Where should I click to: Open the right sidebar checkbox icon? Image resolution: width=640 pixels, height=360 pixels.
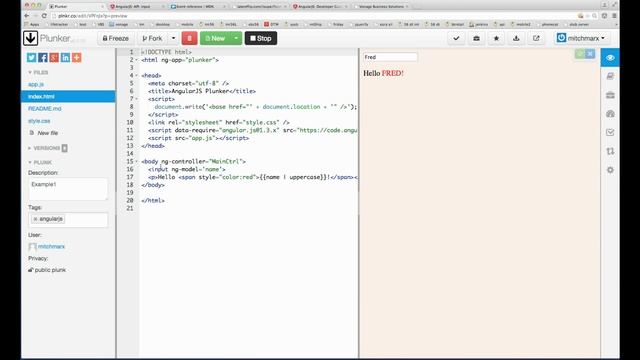pyautogui.click(x=610, y=133)
